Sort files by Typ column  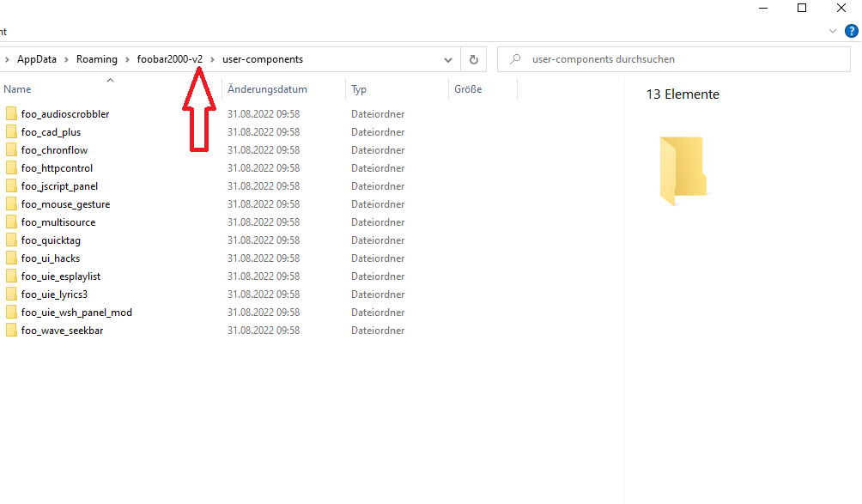point(359,89)
